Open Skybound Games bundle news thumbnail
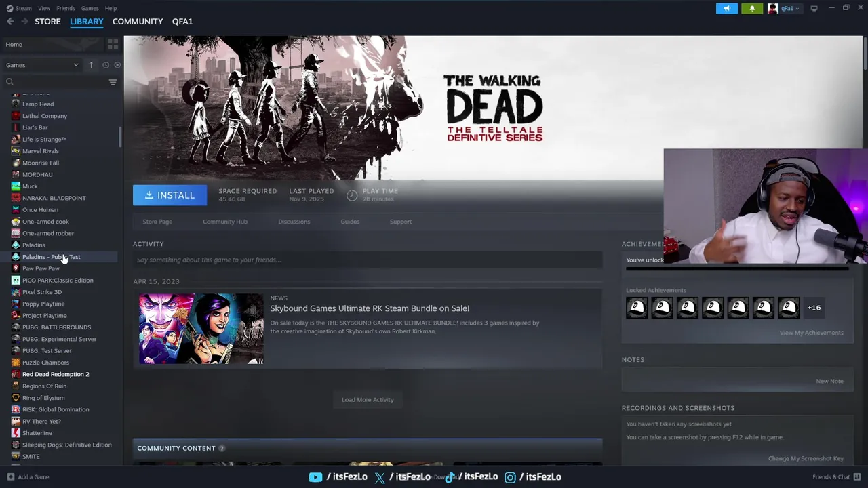The width and height of the screenshot is (868, 488). pos(201,329)
